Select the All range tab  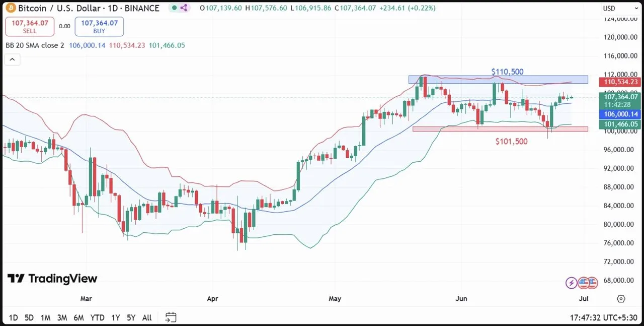(146, 317)
